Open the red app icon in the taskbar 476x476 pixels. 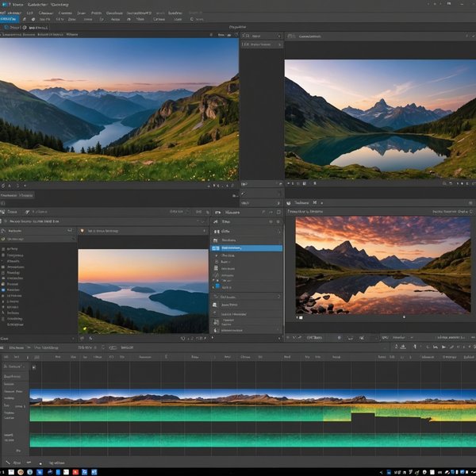click(75, 472)
